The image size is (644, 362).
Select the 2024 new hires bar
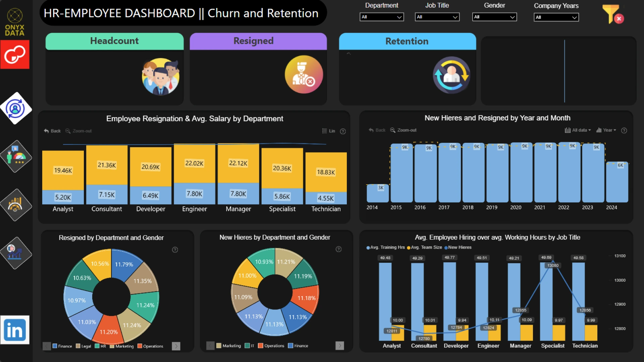coord(617,182)
